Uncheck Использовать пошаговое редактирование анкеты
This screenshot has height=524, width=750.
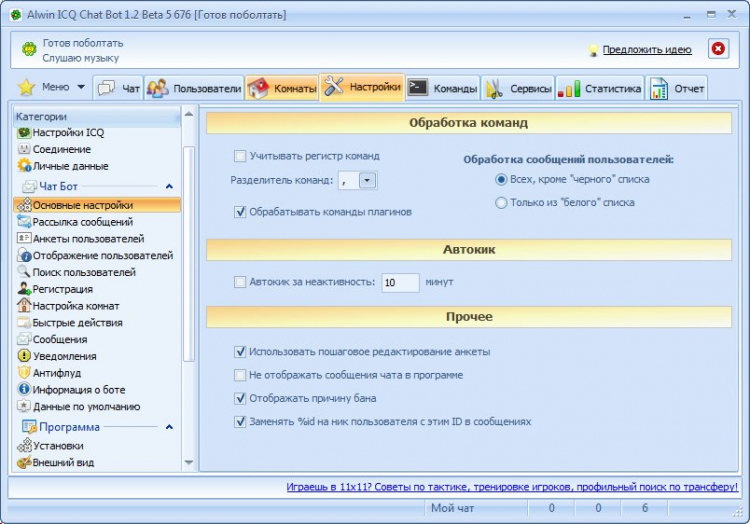click(240, 352)
